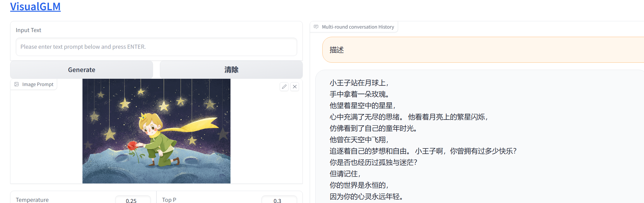Click the Temperature label
The width and height of the screenshot is (644, 203).
(32, 200)
